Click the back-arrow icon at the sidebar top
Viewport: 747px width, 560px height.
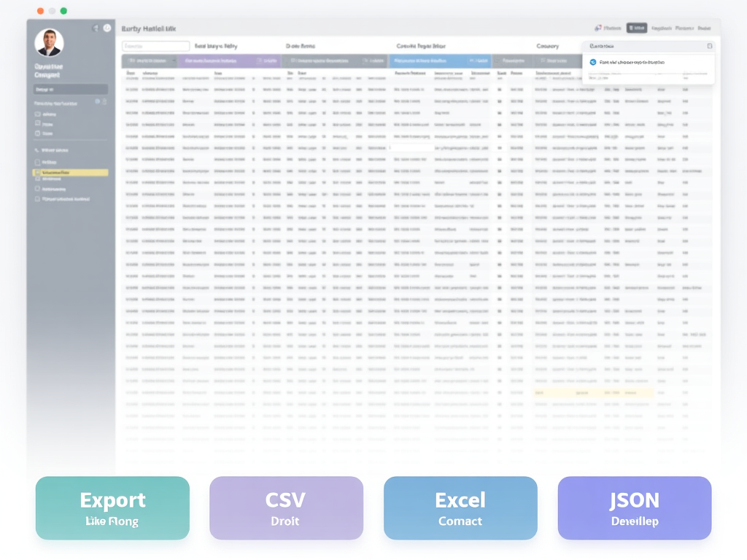(x=95, y=27)
